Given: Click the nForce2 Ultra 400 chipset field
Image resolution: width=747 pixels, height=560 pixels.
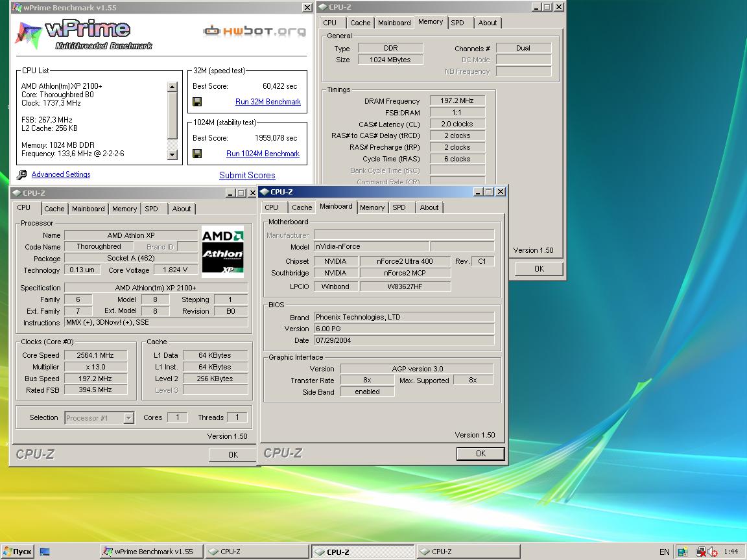Looking at the screenshot, I should [405, 261].
